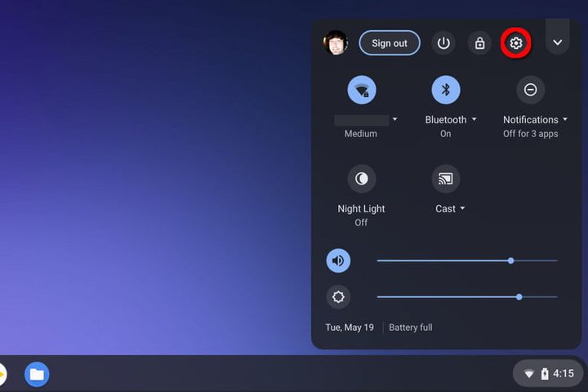This screenshot has width=588, height=392.
Task: Collapse the quick settings panel chevron
Action: tap(558, 42)
